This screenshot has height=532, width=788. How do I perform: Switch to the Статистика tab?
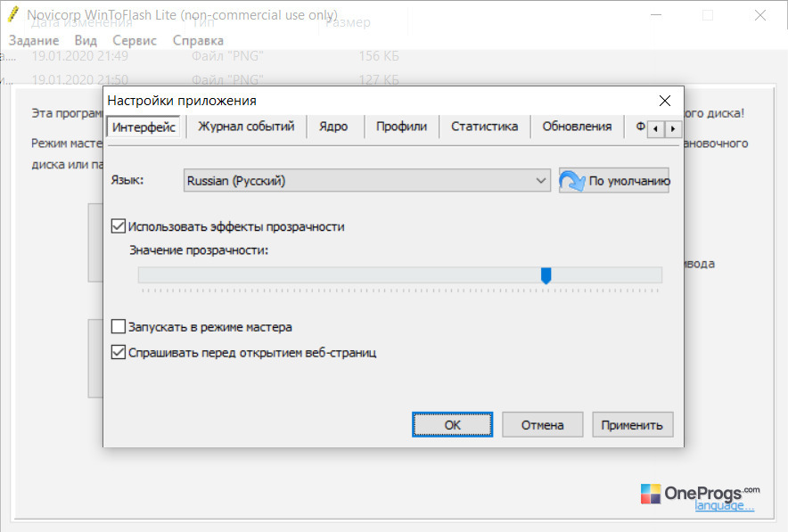[484, 126]
